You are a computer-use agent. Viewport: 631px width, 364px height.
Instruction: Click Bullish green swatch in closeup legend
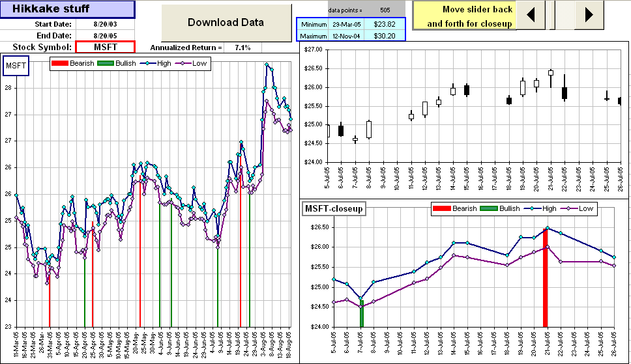click(x=488, y=208)
